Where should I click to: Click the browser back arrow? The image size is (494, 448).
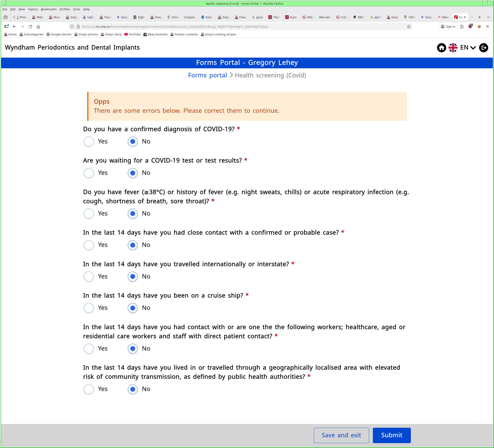pos(14,26)
